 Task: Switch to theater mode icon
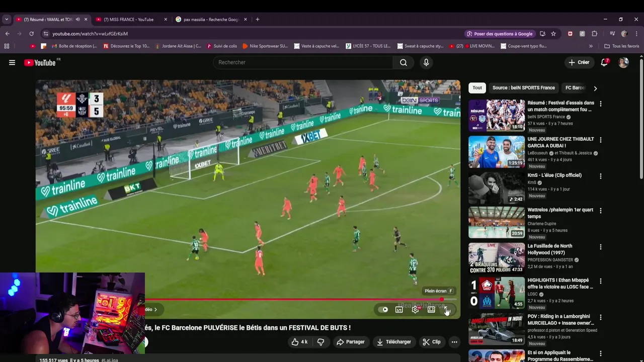pyautogui.click(x=431, y=310)
